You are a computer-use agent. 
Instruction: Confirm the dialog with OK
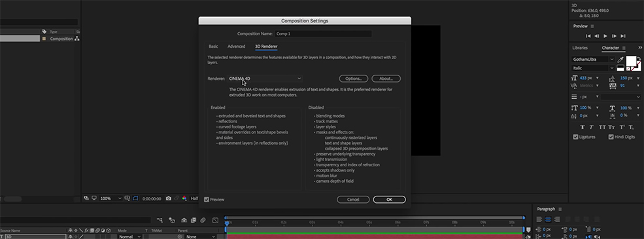coord(390,200)
